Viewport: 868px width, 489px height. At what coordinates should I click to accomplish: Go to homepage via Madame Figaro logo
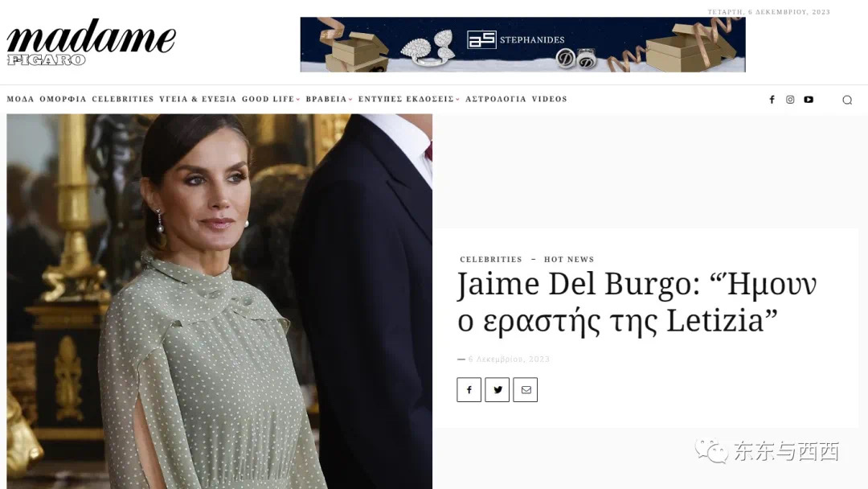(91, 43)
